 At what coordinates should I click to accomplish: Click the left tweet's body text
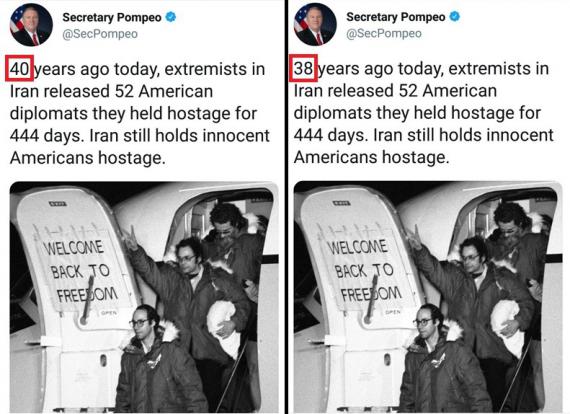click(x=140, y=113)
